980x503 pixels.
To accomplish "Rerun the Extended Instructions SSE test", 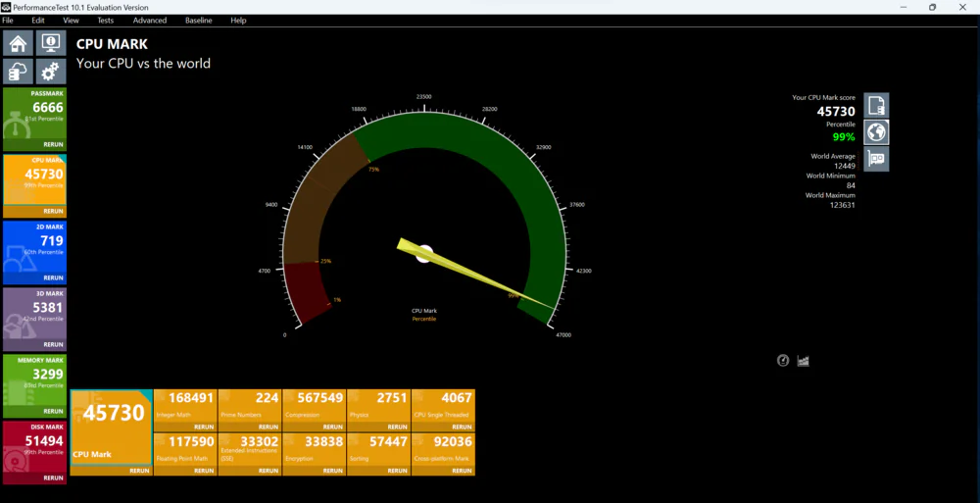I will tap(269, 471).
